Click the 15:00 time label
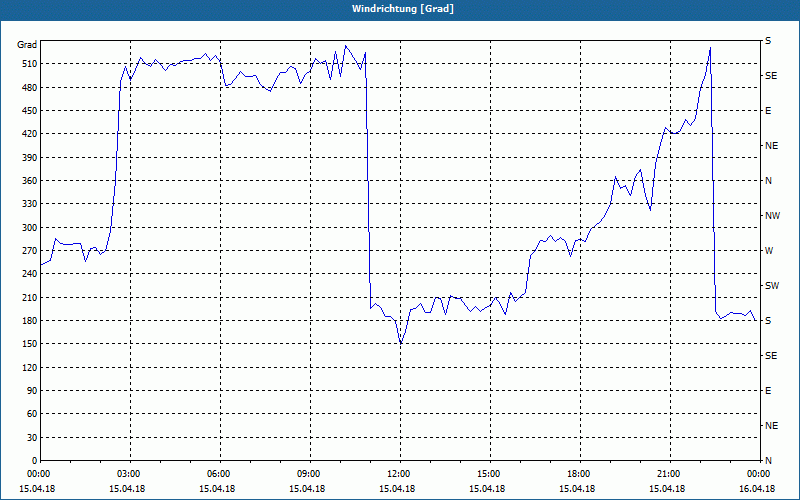The width and height of the screenshot is (800, 500). 487,474
